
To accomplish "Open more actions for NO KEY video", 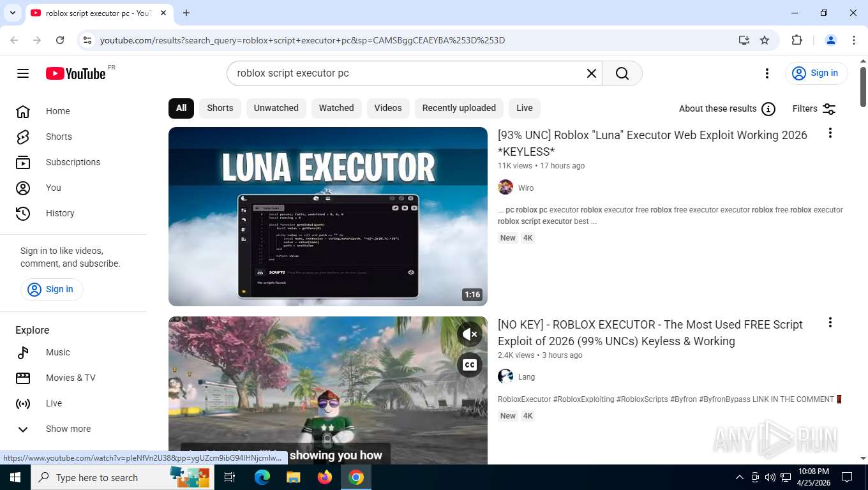I will [830, 322].
